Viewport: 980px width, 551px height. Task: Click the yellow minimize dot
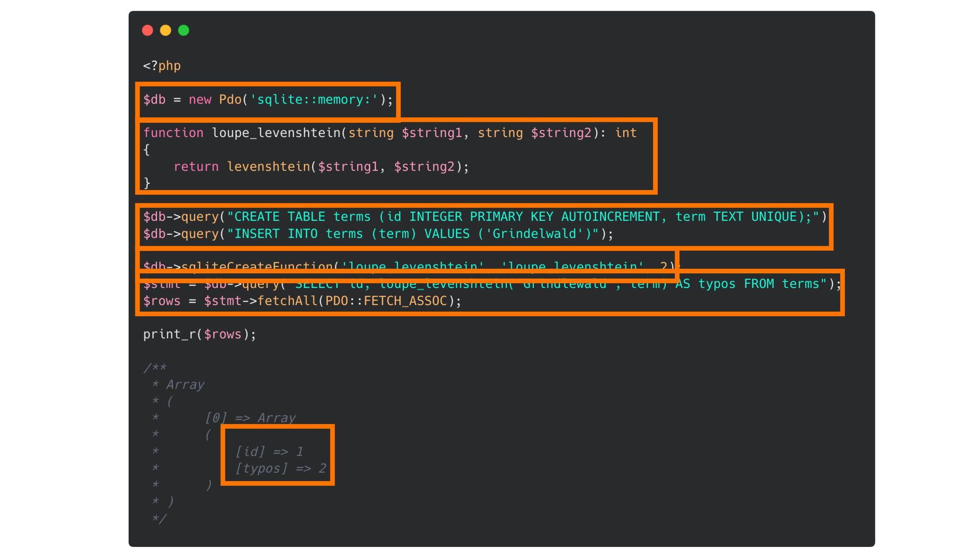[x=165, y=31]
